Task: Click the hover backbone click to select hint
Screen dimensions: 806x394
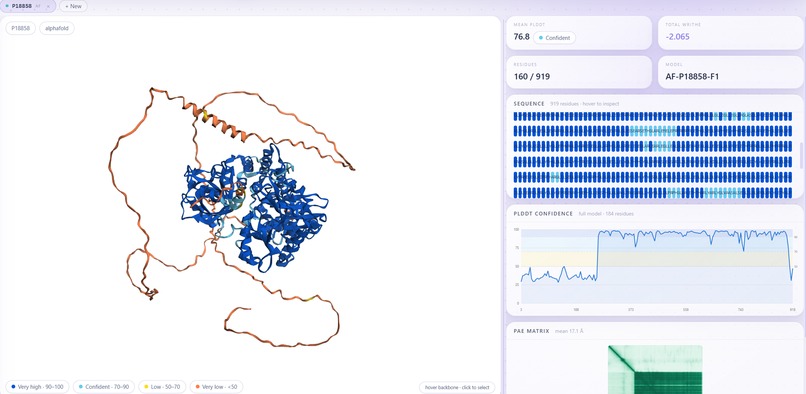Action: [x=457, y=387]
